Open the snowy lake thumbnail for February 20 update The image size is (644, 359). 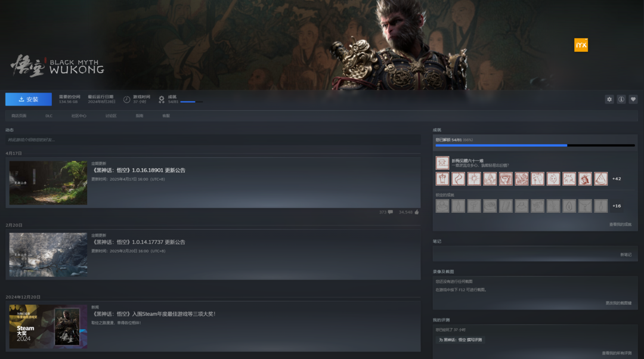pos(48,255)
